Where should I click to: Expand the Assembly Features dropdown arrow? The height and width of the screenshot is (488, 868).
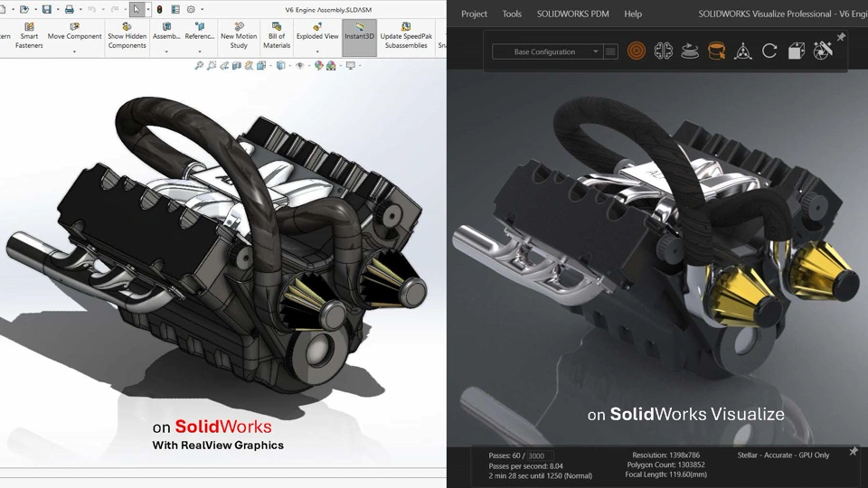[x=166, y=52]
